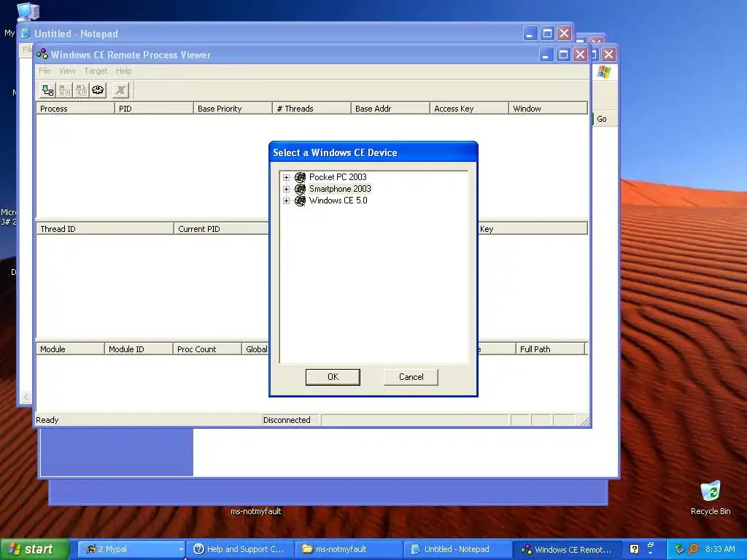Viewport: 747px width, 560px height.
Task: Open the Help menu in Process Viewer
Action: (124, 71)
